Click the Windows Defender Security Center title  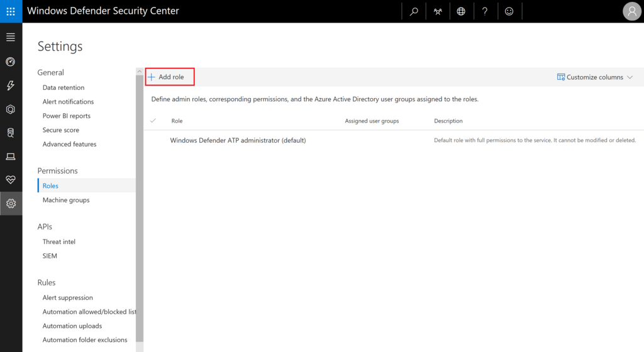pos(103,11)
